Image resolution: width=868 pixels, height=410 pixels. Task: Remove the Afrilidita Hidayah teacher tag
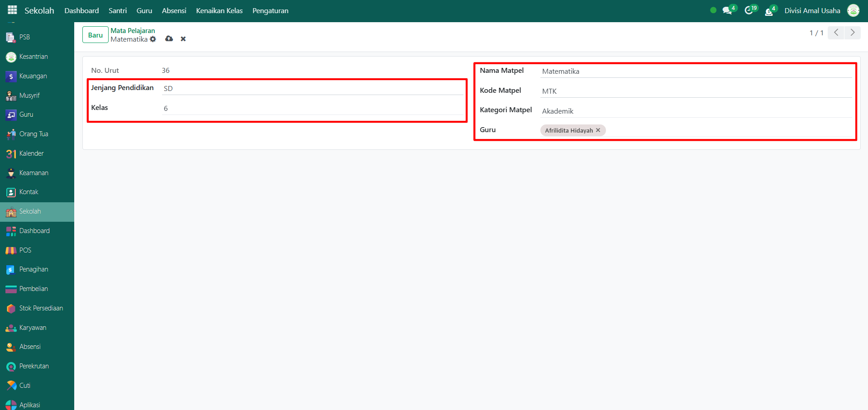pyautogui.click(x=598, y=130)
